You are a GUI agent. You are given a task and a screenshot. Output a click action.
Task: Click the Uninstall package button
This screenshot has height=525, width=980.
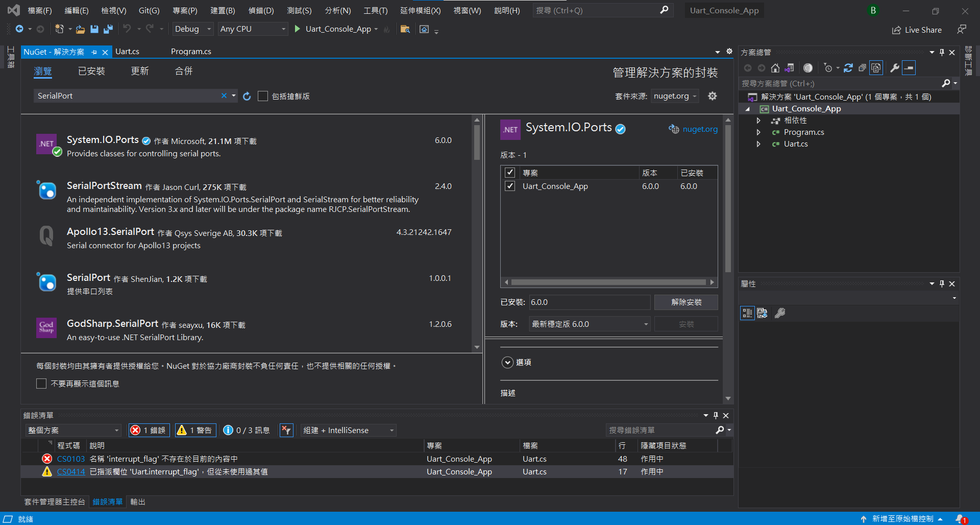[x=686, y=302]
